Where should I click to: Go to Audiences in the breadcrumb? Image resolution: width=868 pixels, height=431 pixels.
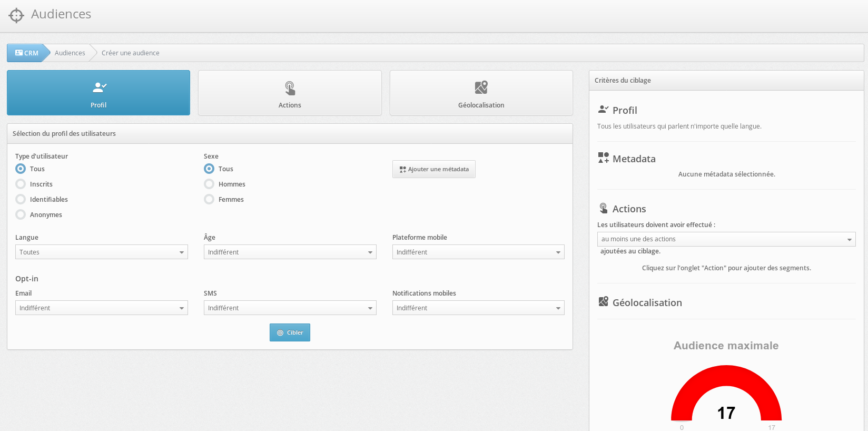pos(70,53)
